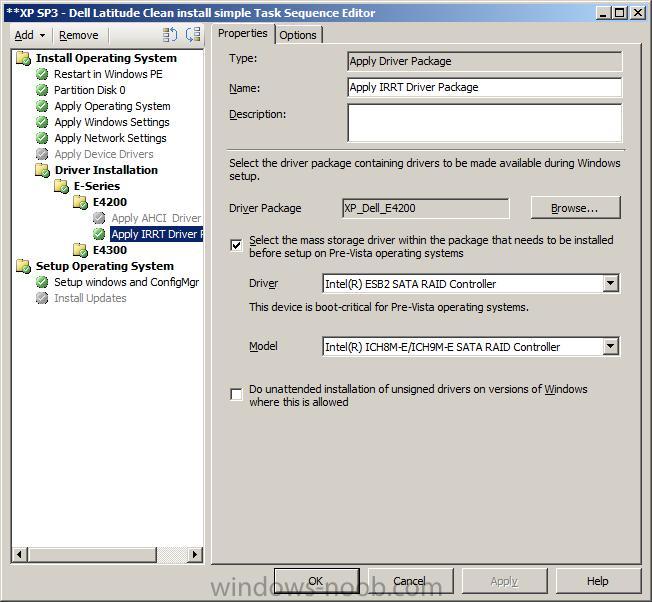The width and height of the screenshot is (652, 602).
Task: Click inside the Description text box
Action: [x=484, y=123]
